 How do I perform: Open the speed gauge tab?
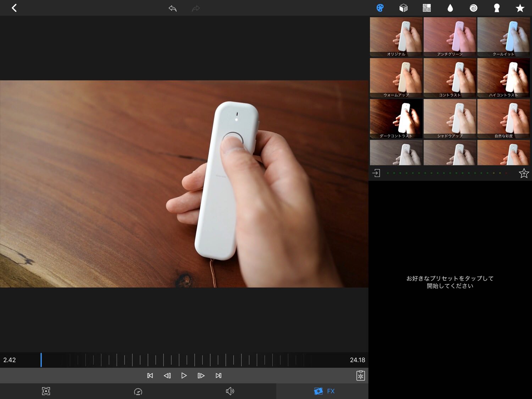138,391
